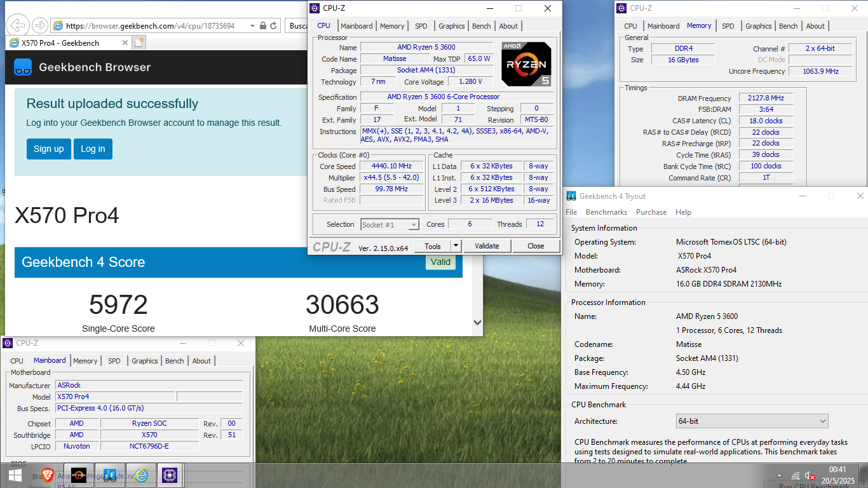Open the Help menu in Geekbench 4

click(683, 212)
